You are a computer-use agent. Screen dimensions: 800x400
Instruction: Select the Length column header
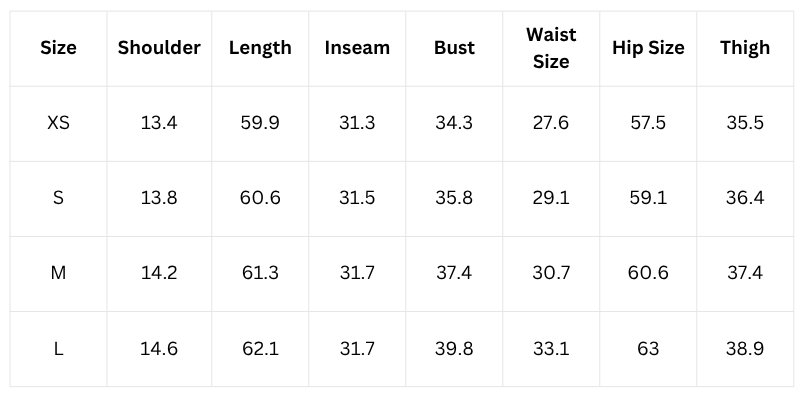pyautogui.click(x=260, y=48)
